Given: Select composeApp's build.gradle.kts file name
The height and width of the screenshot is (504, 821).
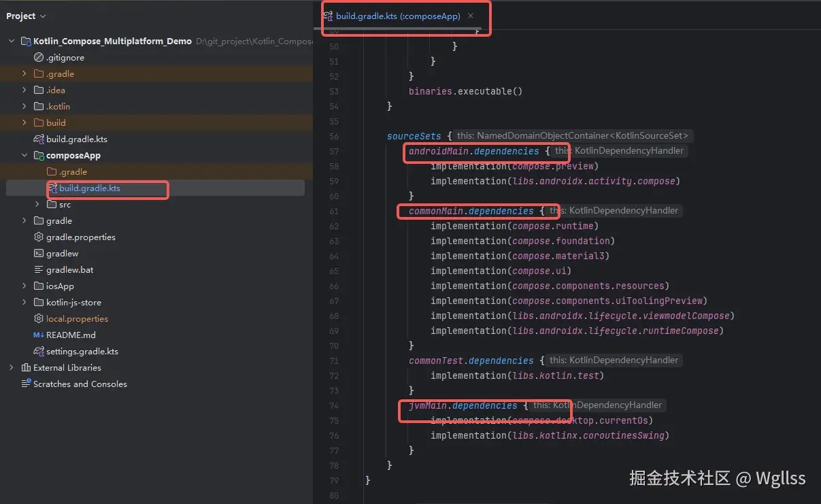Looking at the screenshot, I should (x=90, y=188).
